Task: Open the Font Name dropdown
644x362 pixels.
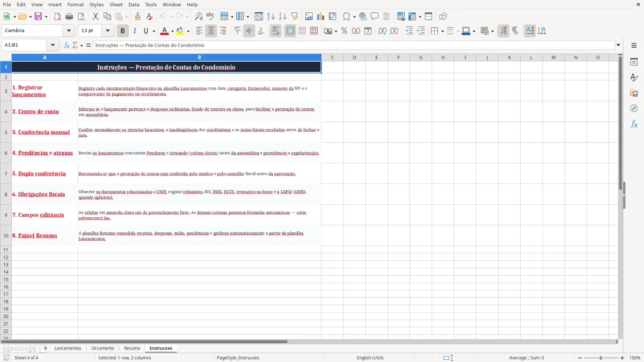Action: [x=69, y=31]
